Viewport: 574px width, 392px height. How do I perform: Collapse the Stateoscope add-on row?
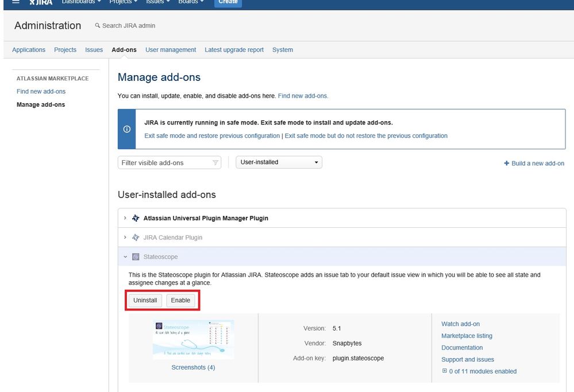(x=125, y=257)
